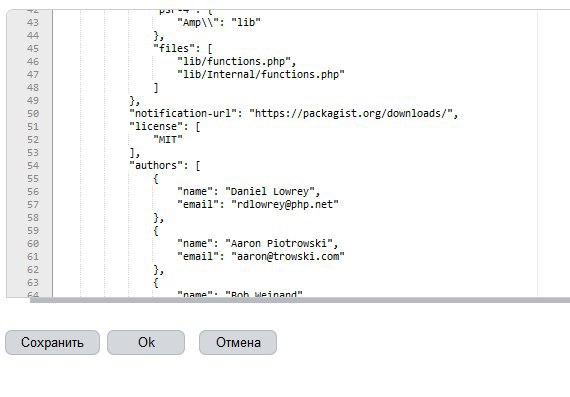Select line number 47 in the gutter
The width and height of the screenshot is (570, 397).
tap(33, 75)
